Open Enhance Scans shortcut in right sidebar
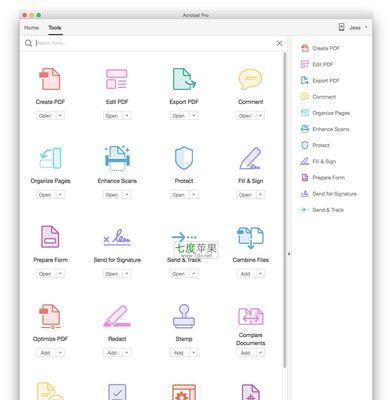The height and width of the screenshot is (400, 392). click(325, 129)
